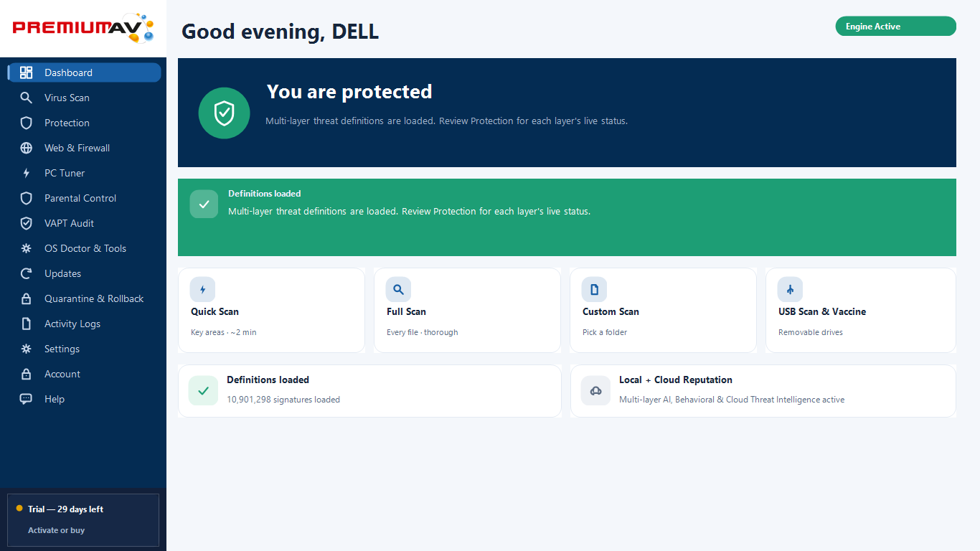
Task: Open the USB Scan & Vaccine card
Action: [861, 311]
